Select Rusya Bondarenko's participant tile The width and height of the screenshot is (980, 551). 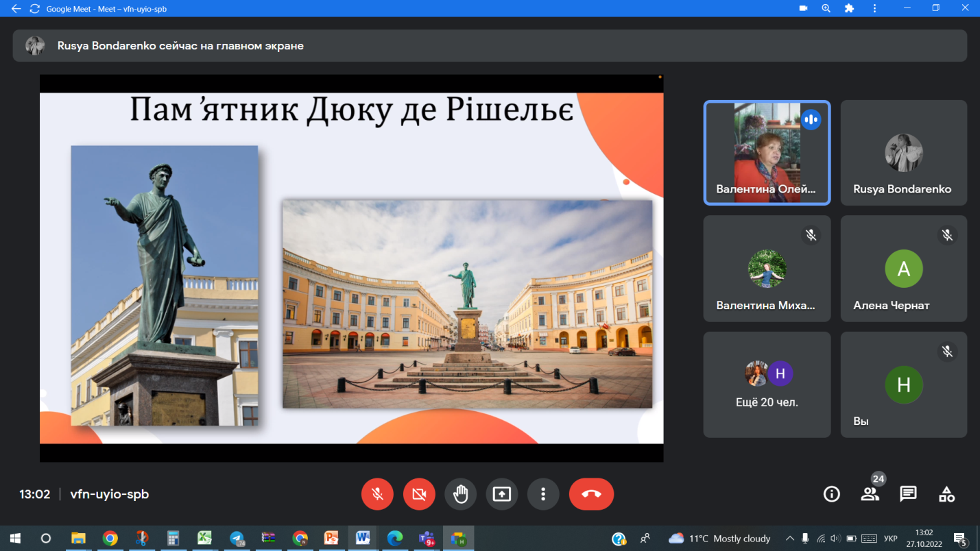(x=903, y=153)
